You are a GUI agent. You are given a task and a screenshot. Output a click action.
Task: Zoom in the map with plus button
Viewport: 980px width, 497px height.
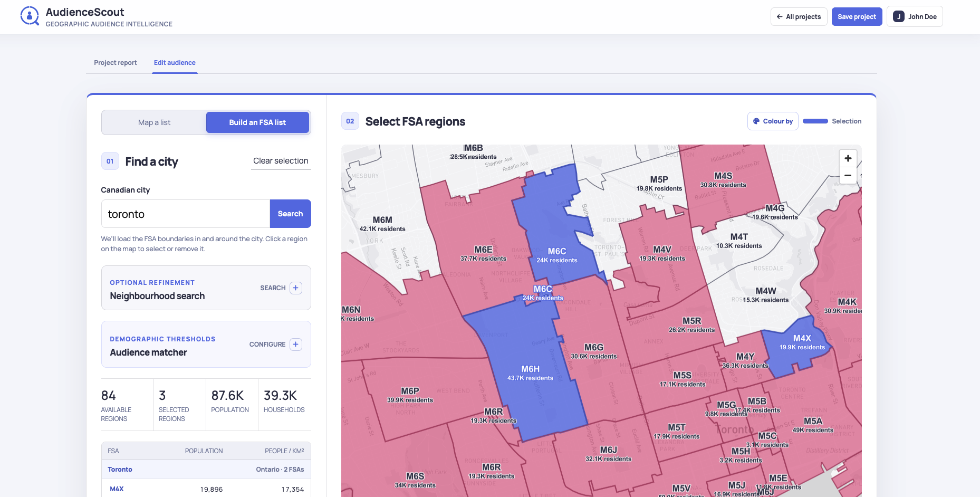point(848,158)
